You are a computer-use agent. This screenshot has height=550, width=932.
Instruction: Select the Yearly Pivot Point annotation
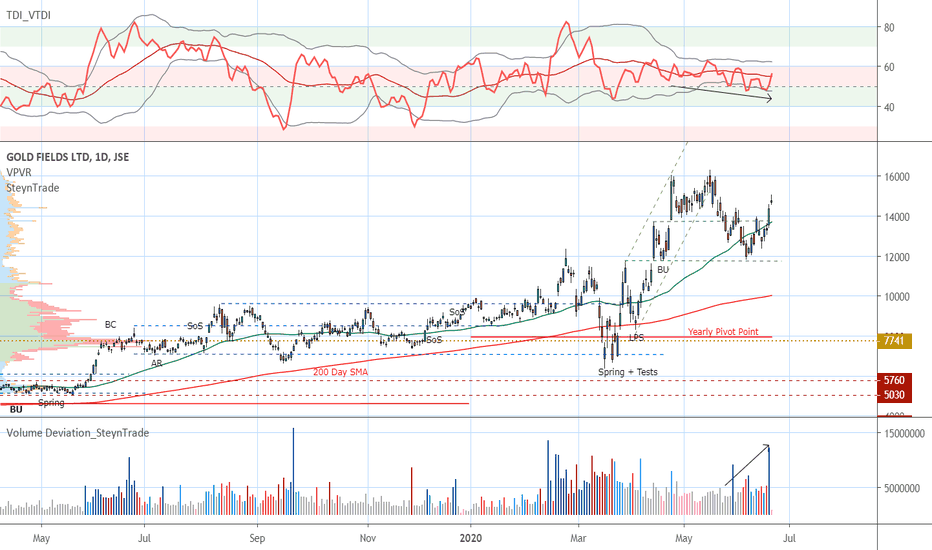723,332
